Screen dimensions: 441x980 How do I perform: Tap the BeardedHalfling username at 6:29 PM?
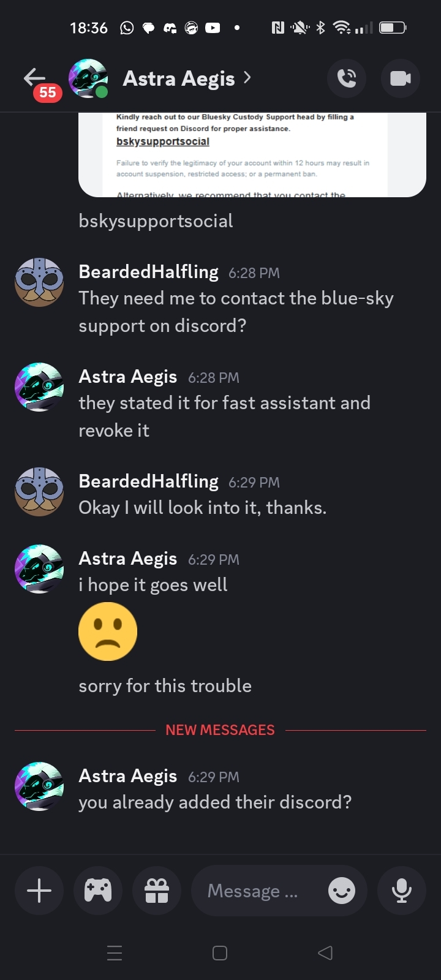(x=149, y=481)
